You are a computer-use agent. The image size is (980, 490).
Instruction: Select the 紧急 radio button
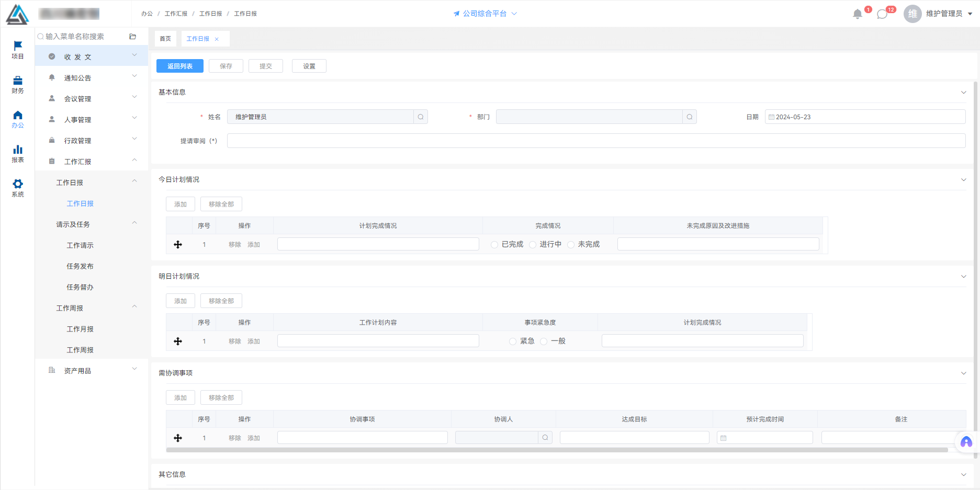(513, 341)
